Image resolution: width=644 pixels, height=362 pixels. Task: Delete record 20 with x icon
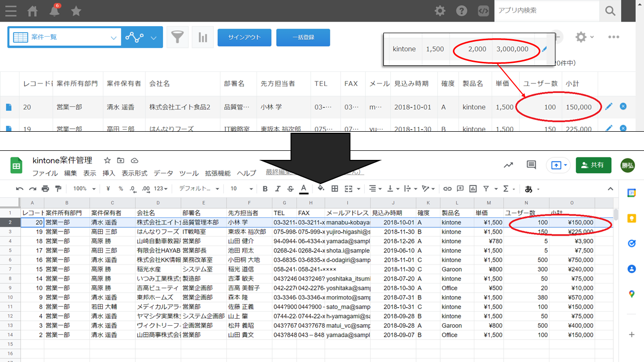623,107
